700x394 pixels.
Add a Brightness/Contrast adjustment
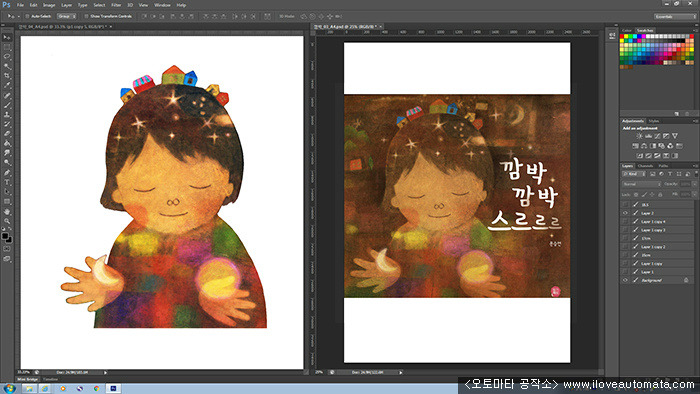click(639, 136)
